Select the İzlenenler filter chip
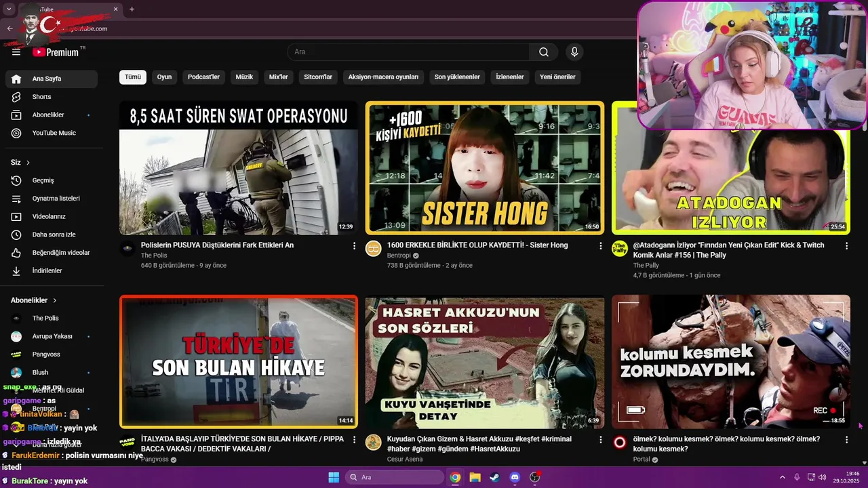The height and width of the screenshot is (488, 868). point(510,77)
